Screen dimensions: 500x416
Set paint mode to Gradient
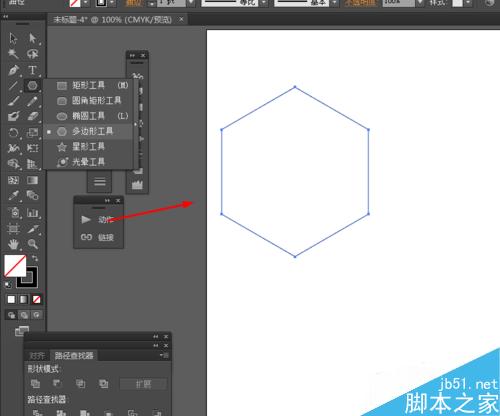click(24, 299)
